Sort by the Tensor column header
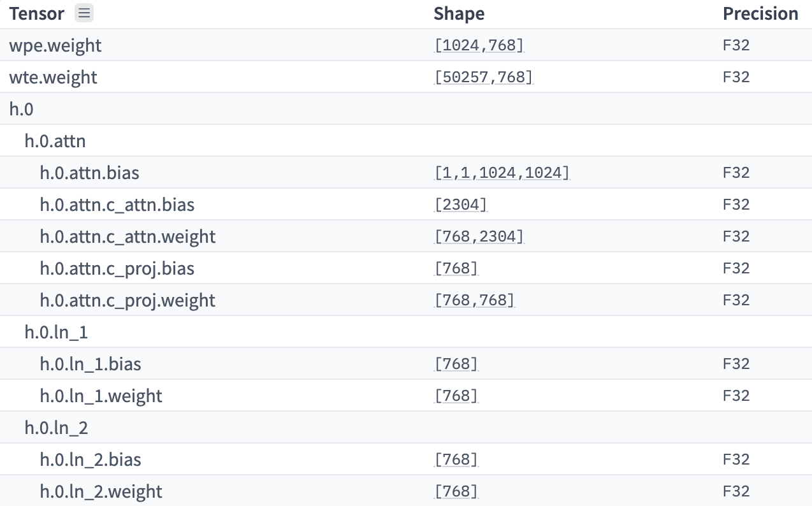Viewport: 812px width, 506px height. click(36, 13)
